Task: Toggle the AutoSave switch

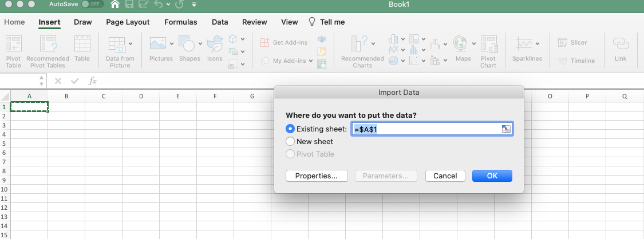Action: (x=92, y=5)
